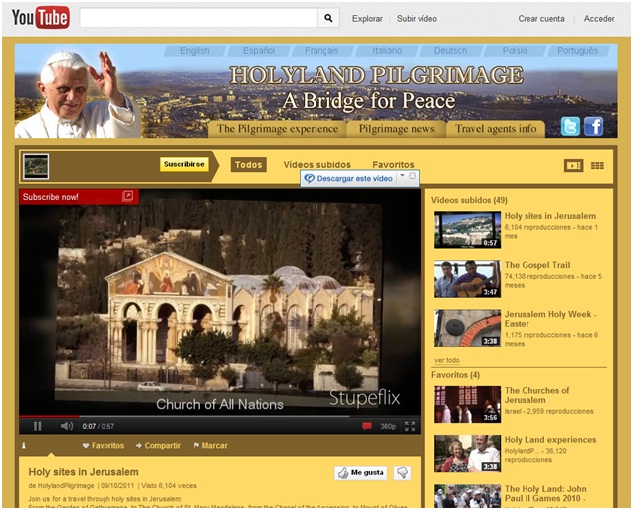
Task: Click the Suscribirse button
Action: coord(184,164)
